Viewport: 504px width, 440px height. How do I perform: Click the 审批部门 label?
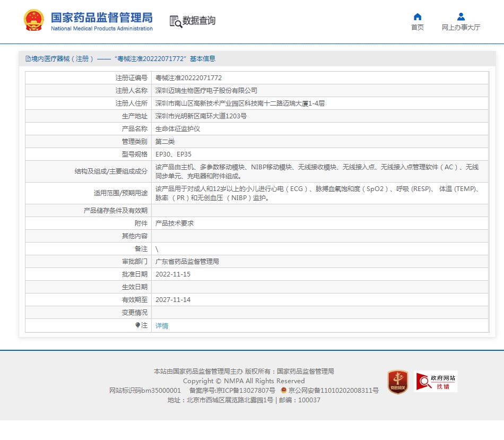[x=135, y=262]
